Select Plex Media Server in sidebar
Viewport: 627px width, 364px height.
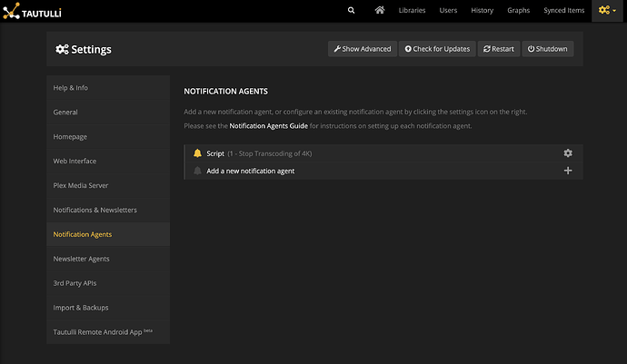pyautogui.click(x=108, y=185)
